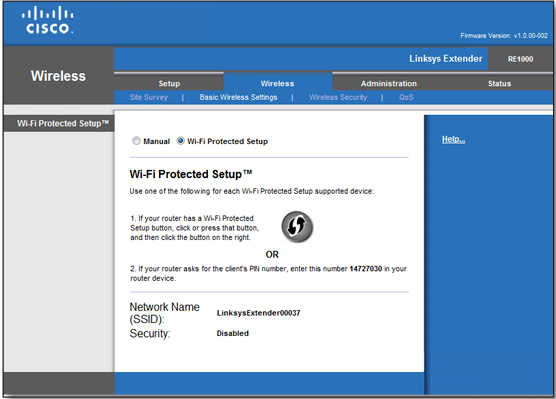Click the Firmware Version text

coord(504,35)
